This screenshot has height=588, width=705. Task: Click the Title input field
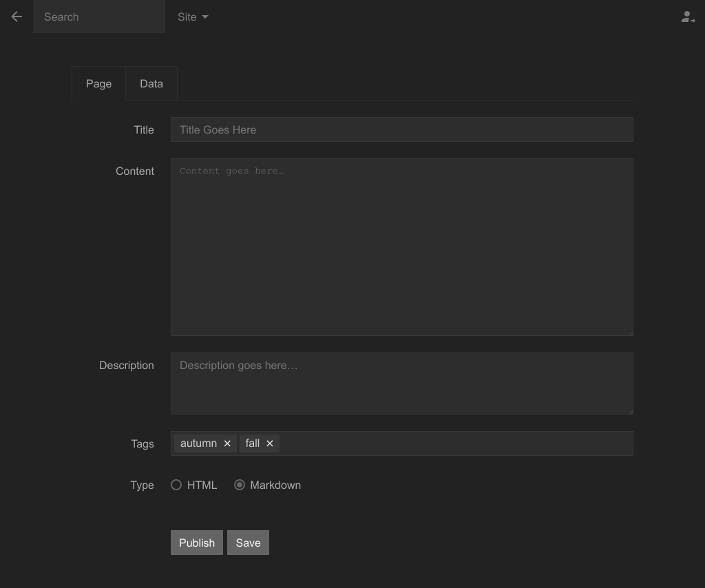pyautogui.click(x=401, y=129)
